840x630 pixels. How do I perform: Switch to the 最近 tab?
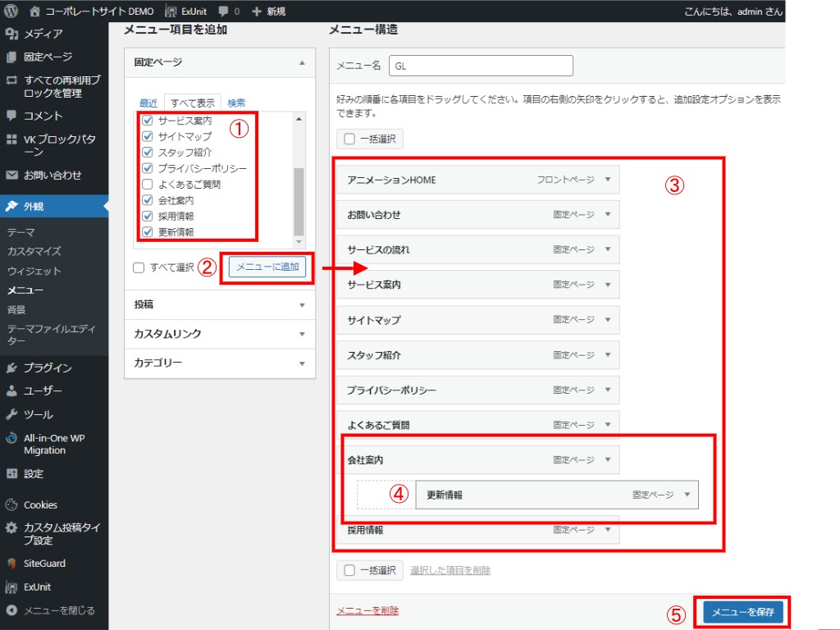148,103
